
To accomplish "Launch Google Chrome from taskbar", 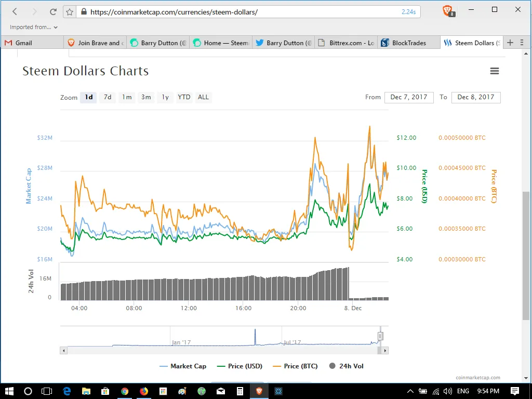I will click(125, 391).
